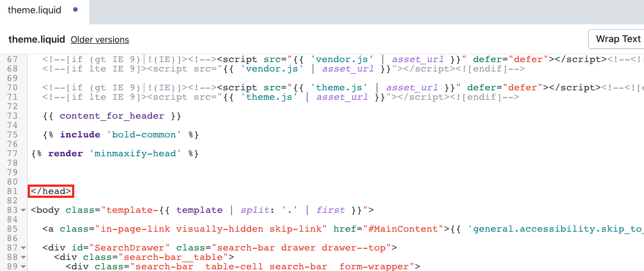
Task: Open the Older versions link
Action: click(100, 40)
